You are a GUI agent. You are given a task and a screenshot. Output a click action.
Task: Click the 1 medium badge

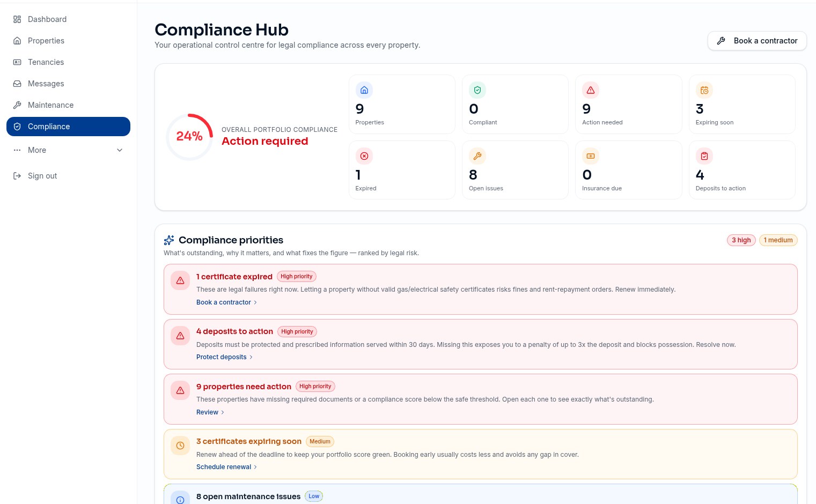pos(778,240)
